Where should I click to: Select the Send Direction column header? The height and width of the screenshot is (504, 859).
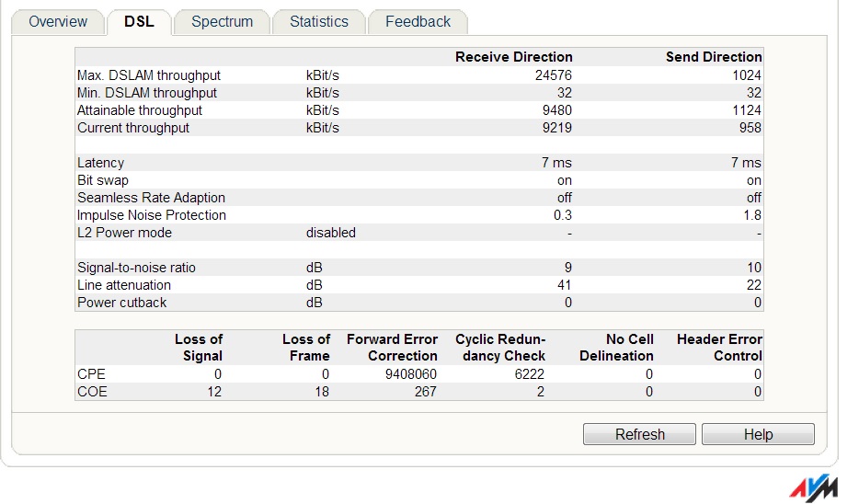pyautogui.click(x=714, y=57)
